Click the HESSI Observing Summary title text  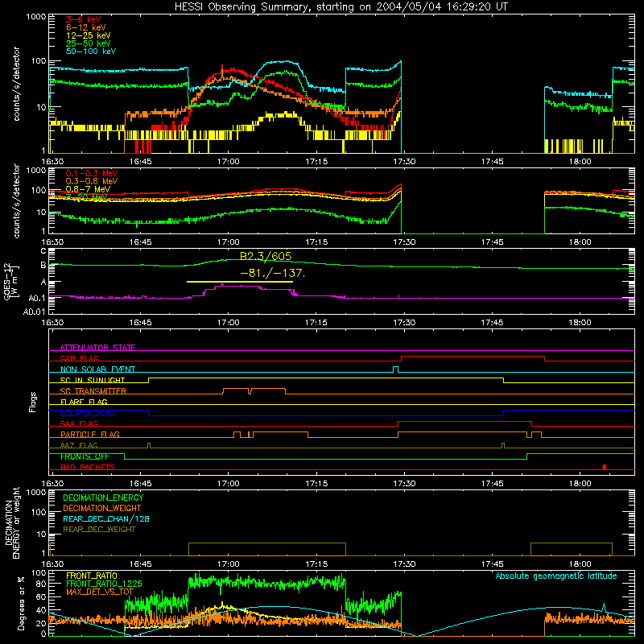[341, 7]
